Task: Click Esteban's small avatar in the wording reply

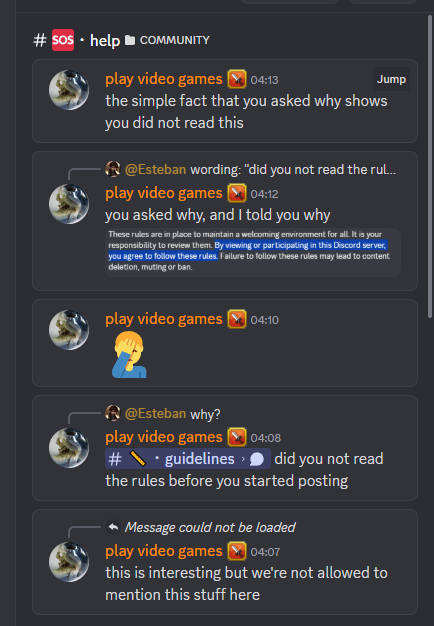Action: point(113,169)
